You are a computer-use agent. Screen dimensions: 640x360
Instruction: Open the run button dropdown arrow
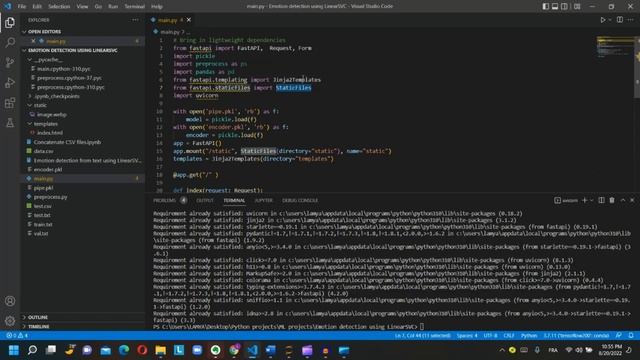coord(610,20)
